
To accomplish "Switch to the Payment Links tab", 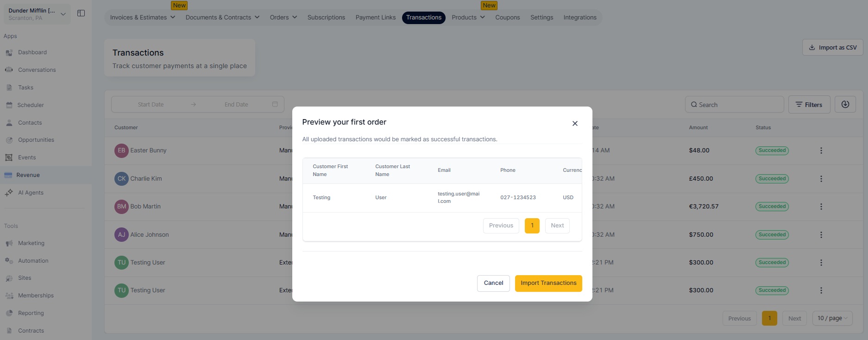I will (376, 18).
